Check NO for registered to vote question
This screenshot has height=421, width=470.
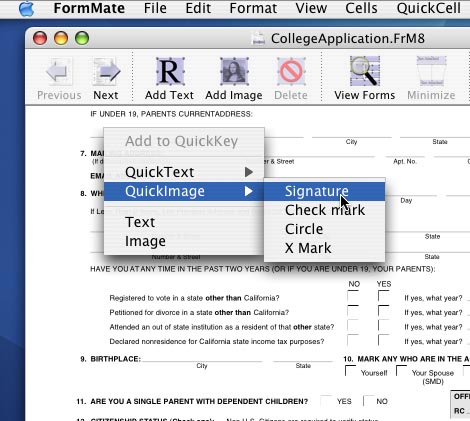[353, 296]
